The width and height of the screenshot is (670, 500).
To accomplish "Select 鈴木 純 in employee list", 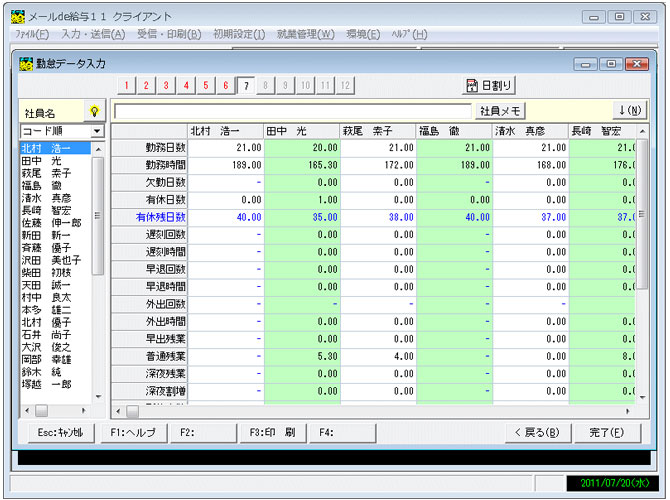I will 56,371.
